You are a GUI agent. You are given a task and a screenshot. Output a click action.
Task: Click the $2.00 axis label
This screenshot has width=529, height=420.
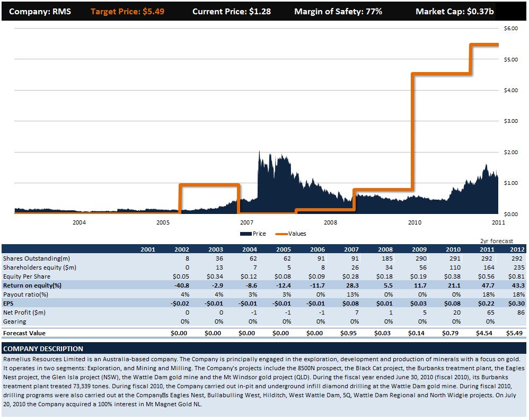(511, 152)
